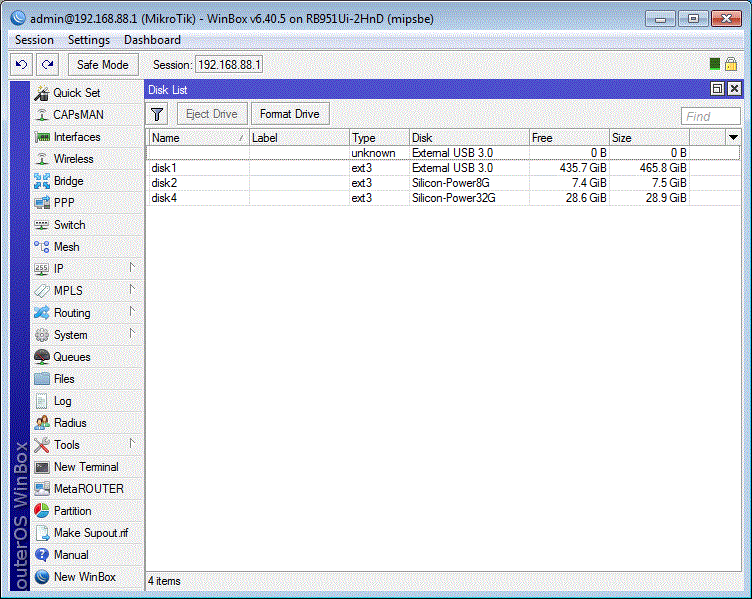Open the CAPsMAN icon
Viewport: 752px width, 599px height.
click(x=42, y=115)
